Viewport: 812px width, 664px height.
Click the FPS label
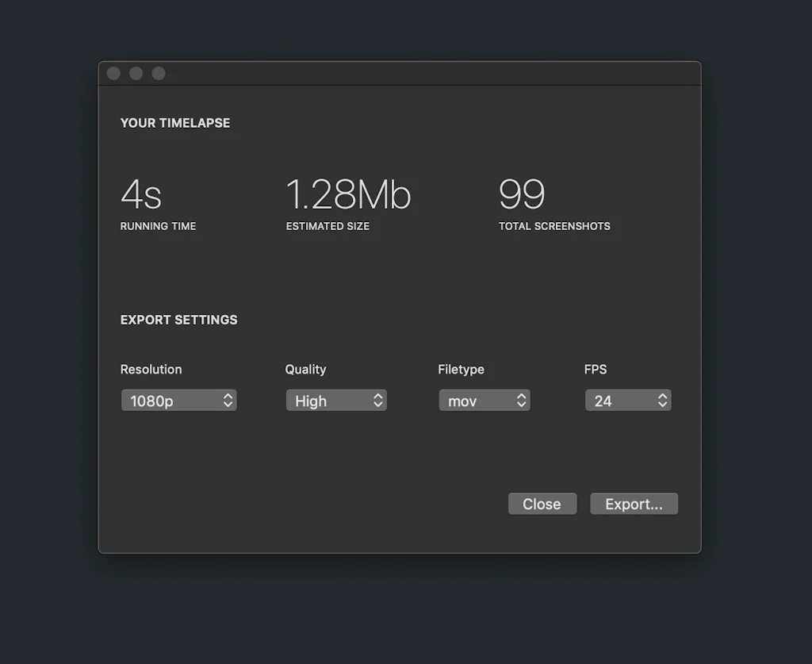[596, 369]
